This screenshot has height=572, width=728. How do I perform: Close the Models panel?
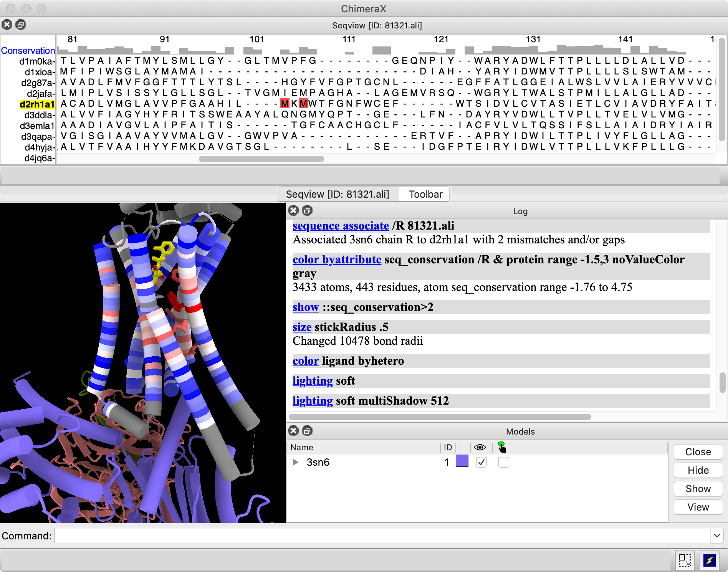(293, 431)
